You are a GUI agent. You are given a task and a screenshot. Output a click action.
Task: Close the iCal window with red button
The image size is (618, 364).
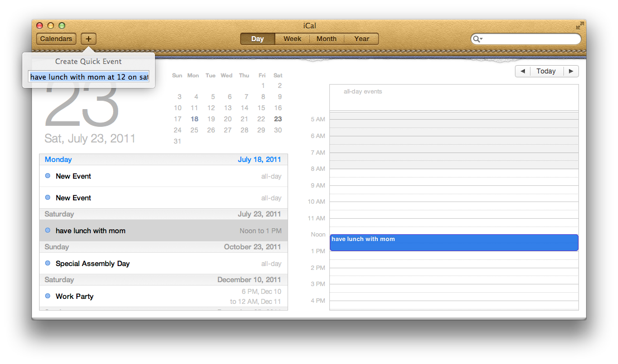tap(40, 26)
